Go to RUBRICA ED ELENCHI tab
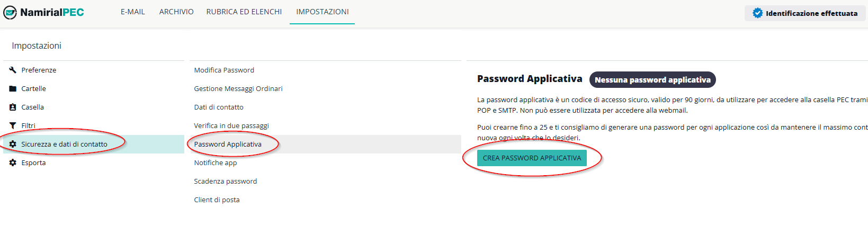 point(244,12)
